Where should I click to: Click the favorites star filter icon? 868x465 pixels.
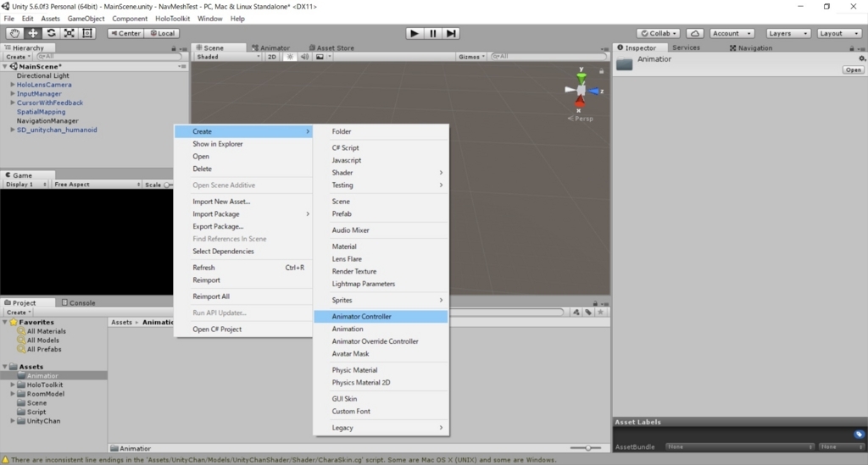pyautogui.click(x=601, y=313)
